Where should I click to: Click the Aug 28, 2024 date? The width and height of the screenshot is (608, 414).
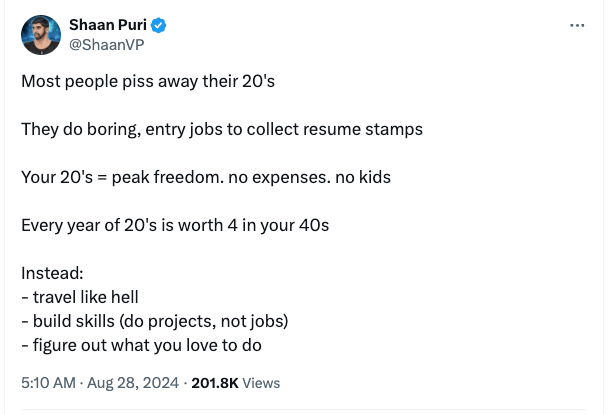coord(133,383)
